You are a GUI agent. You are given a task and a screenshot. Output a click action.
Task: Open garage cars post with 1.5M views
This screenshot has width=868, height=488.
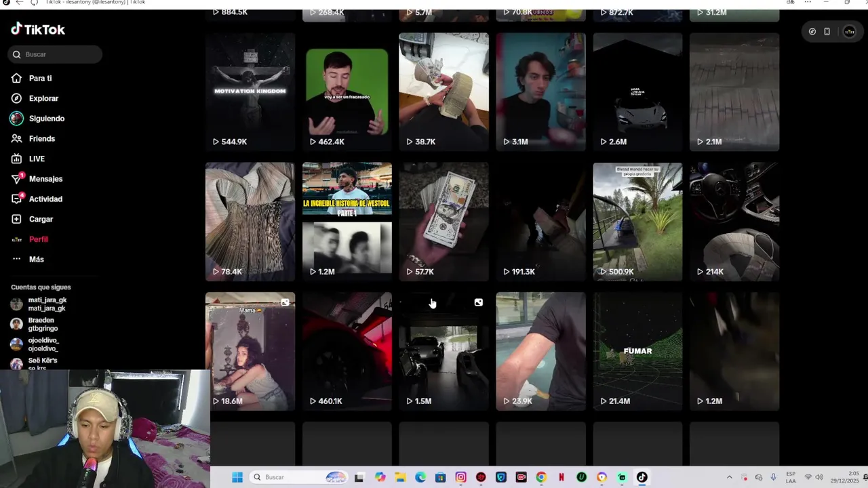click(443, 351)
